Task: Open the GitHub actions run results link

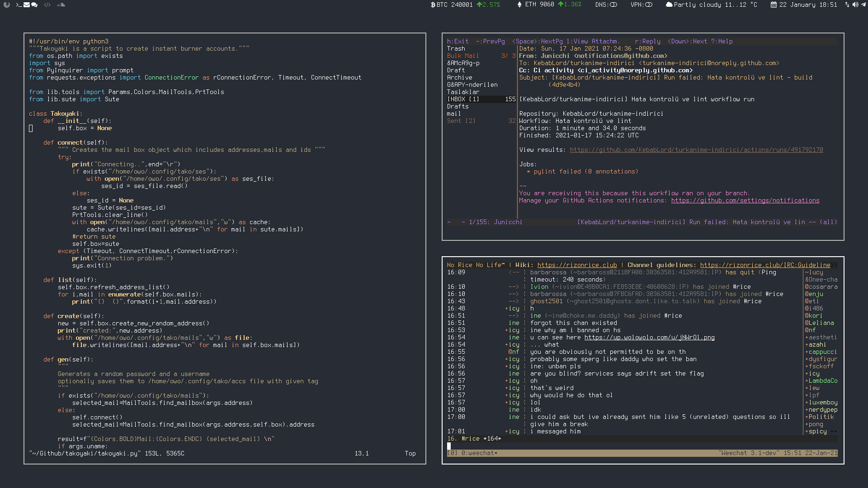Action: pos(696,150)
